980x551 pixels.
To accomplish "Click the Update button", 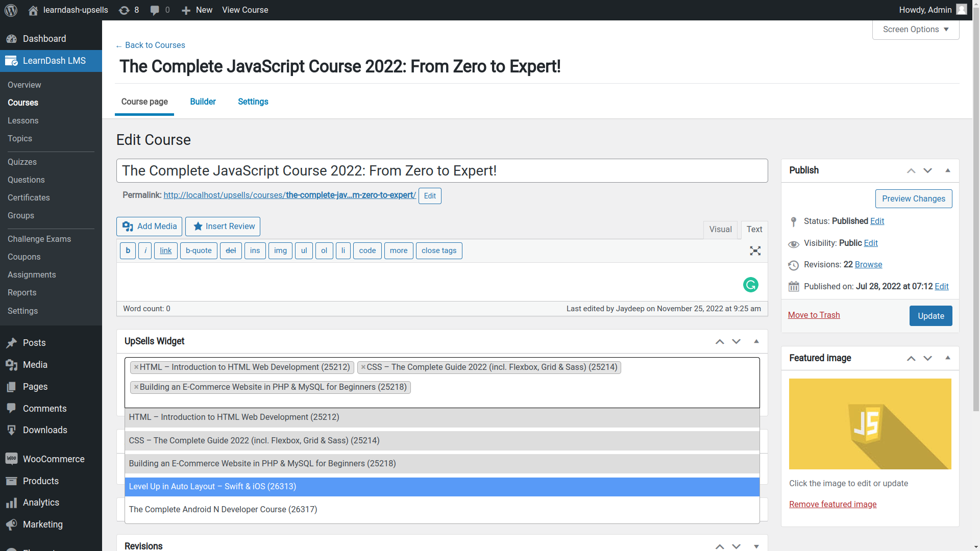I will coord(930,316).
